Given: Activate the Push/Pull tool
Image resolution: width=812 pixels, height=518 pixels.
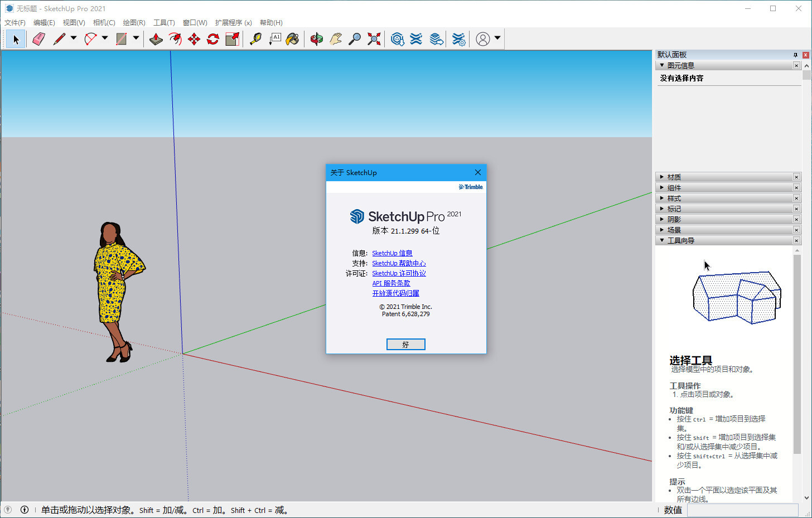Looking at the screenshot, I should click(156, 39).
